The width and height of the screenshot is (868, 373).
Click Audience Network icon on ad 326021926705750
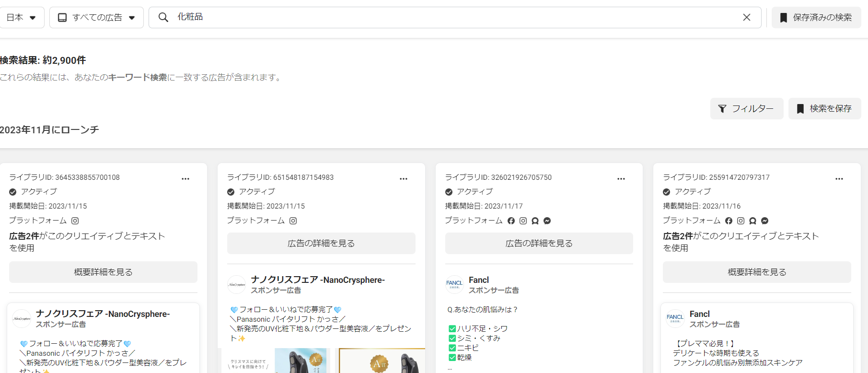pyautogui.click(x=535, y=221)
